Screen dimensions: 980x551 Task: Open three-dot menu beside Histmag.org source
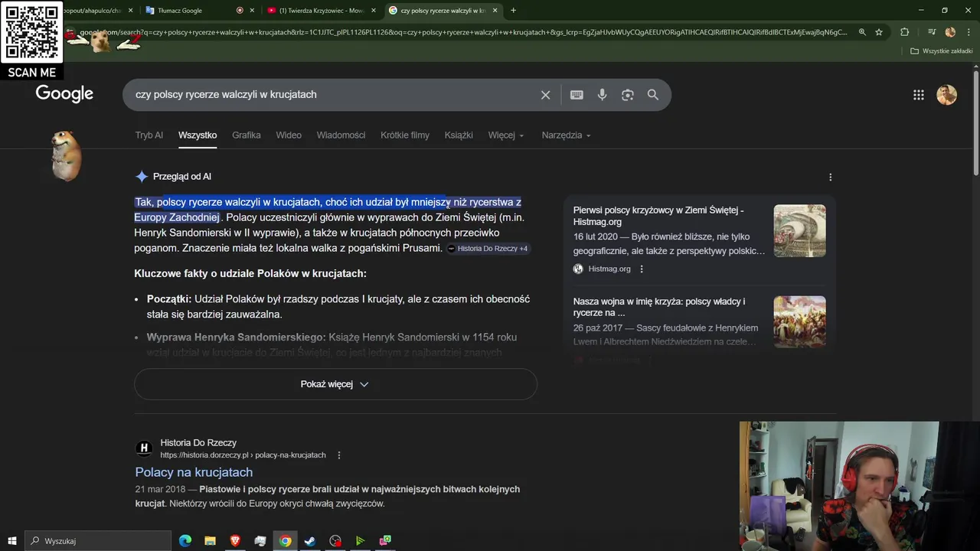coord(642,269)
